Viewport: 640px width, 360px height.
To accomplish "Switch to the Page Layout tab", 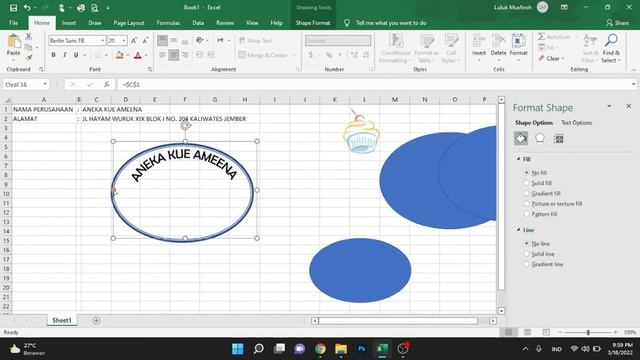I will click(129, 23).
